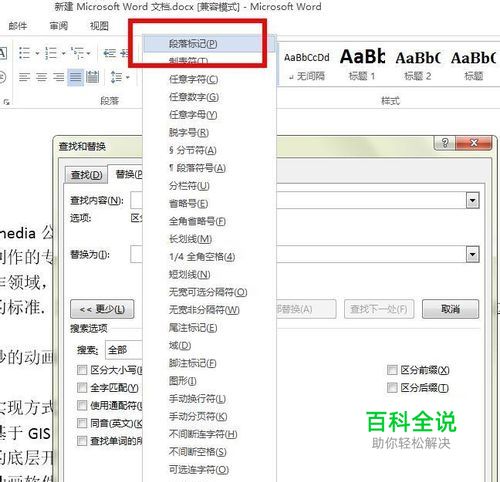
Task: Select 域(D) menu entry
Action: 209,346
